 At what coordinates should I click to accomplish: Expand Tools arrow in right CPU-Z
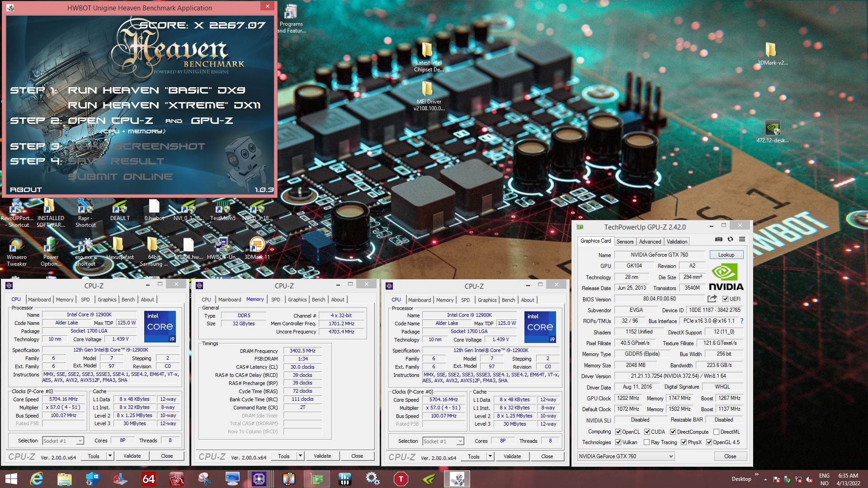click(490, 456)
